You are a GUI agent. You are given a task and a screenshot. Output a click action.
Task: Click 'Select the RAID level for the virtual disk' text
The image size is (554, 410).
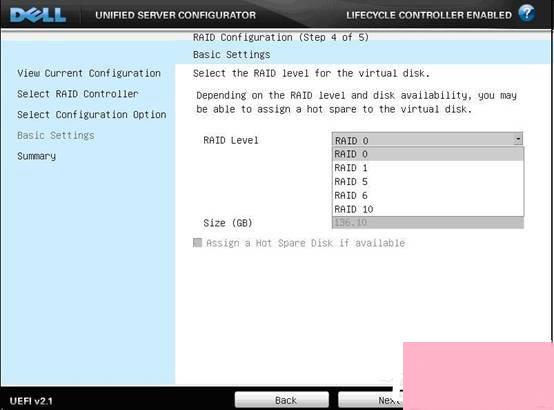coord(311,74)
